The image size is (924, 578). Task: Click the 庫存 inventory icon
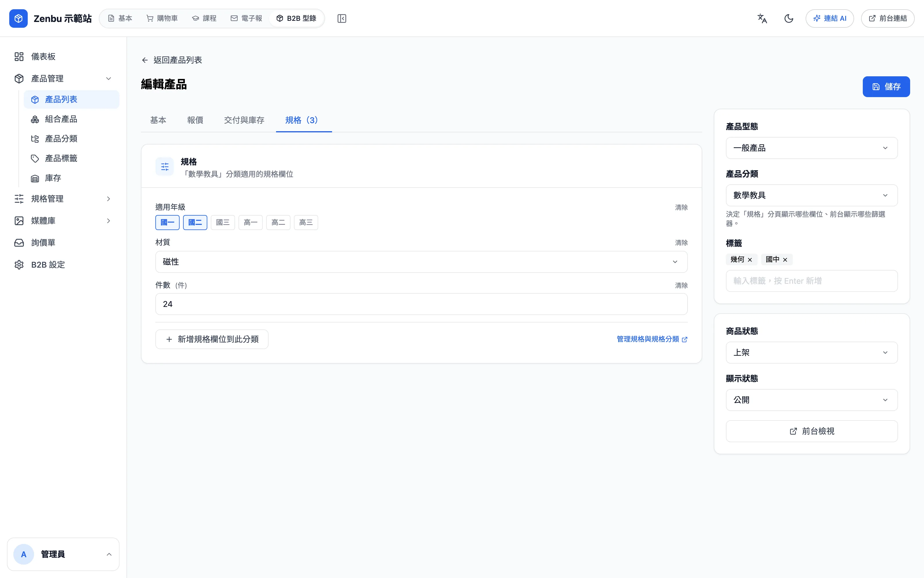click(35, 178)
